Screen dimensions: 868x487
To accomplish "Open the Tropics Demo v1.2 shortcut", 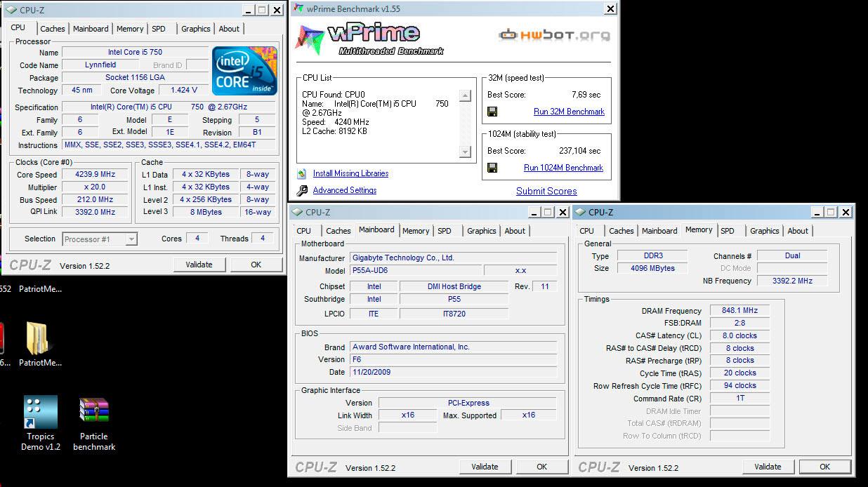I will (x=40, y=412).
